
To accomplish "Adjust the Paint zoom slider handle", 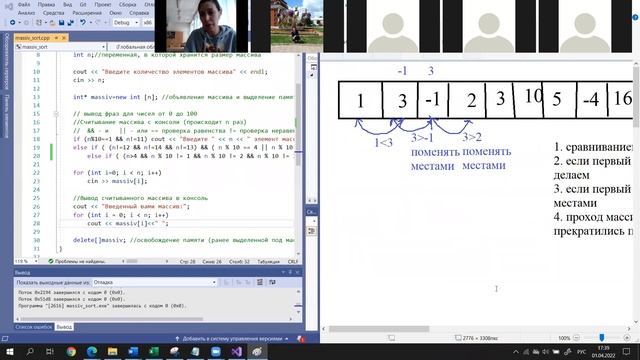I will (602, 338).
